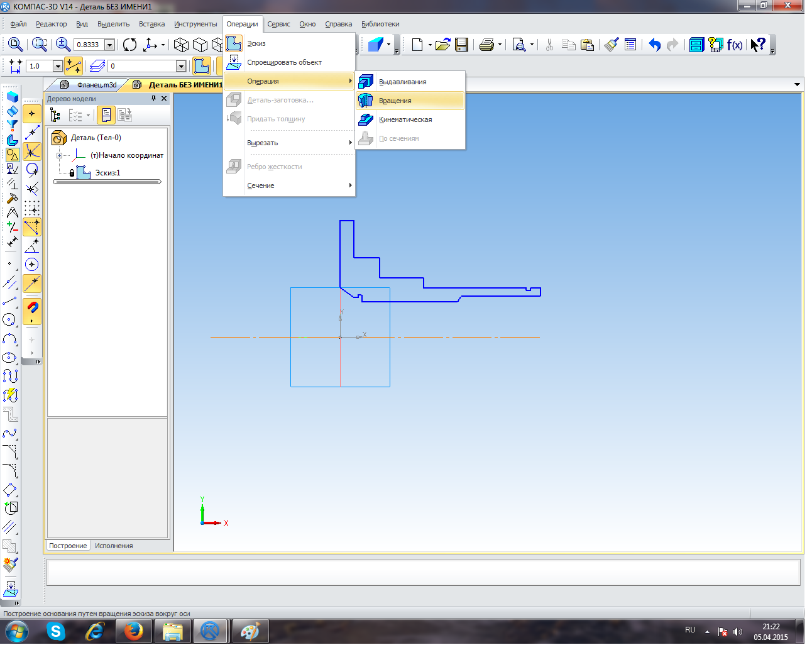The image size is (812, 645).
Task: Switch to Построение tab in tree panel
Action: [68, 546]
